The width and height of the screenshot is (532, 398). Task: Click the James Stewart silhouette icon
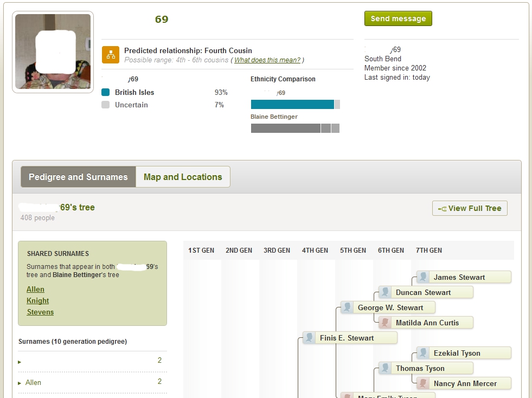click(x=423, y=277)
